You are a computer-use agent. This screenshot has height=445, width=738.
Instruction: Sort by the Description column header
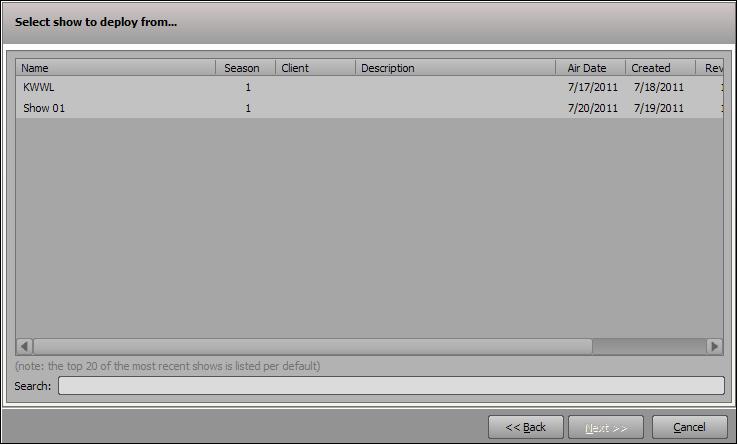(x=455, y=68)
